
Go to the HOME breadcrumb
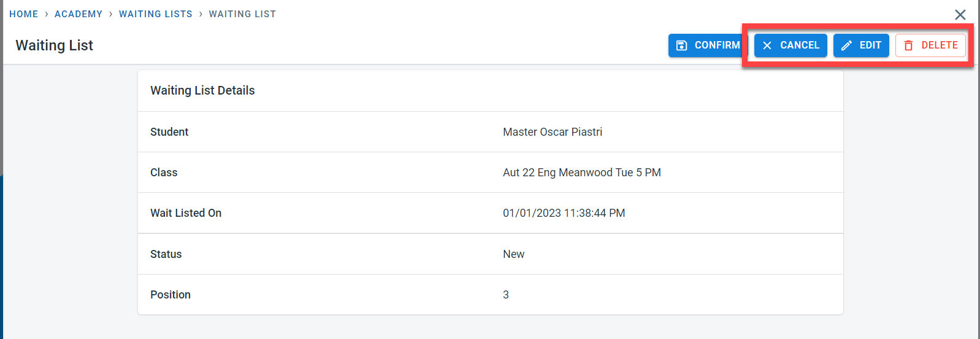point(24,14)
